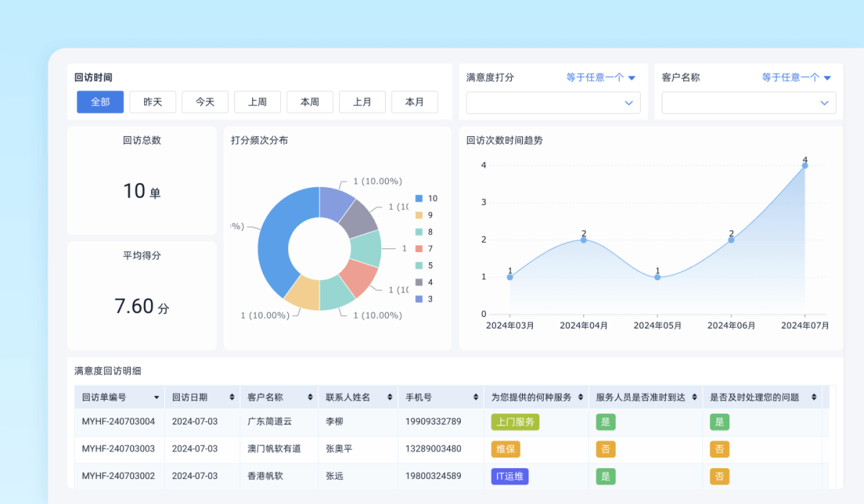864x504 pixels.
Task: Filter visits by 昨天
Action: click(x=153, y=102)
